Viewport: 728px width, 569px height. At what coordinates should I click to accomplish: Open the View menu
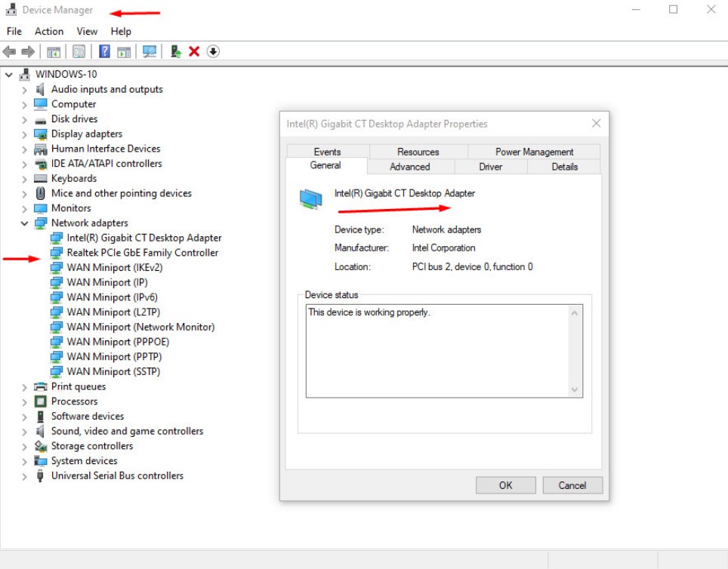(x=87, y=31)
